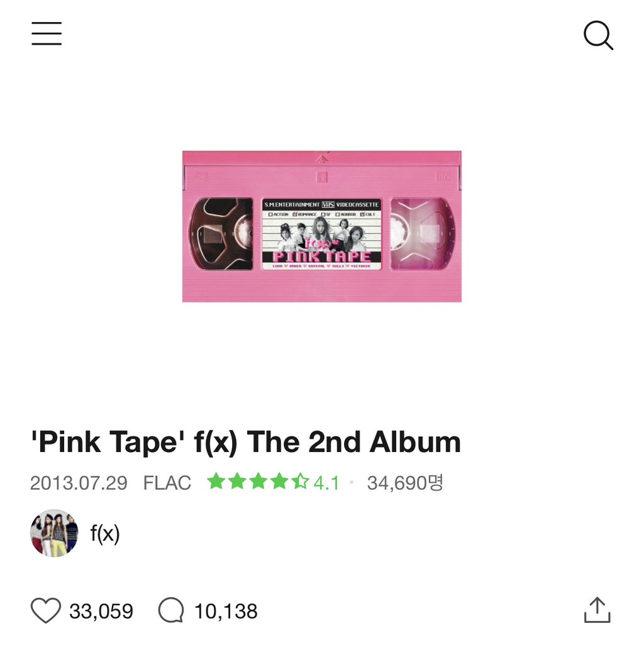The width and height of the screenshot is (644, 655).
Task: Click the first green rating star
Action: tap(216, 482)
